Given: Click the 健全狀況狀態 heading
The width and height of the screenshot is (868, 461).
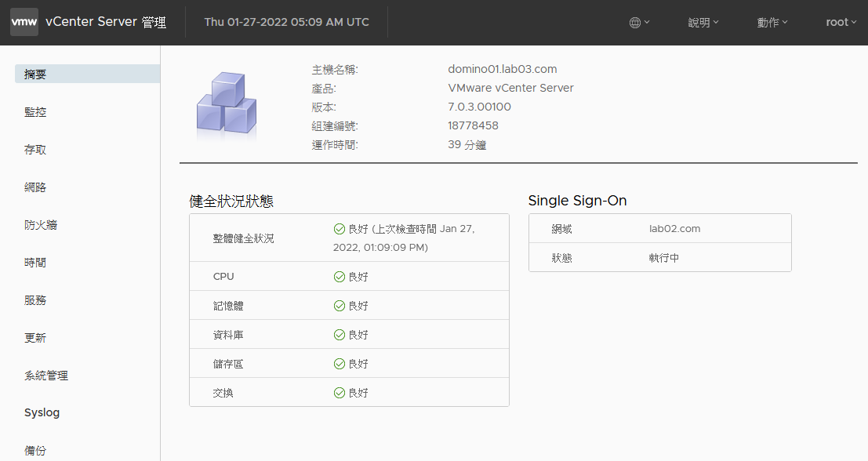Looking at the screenshot, I should pos(231,201).
